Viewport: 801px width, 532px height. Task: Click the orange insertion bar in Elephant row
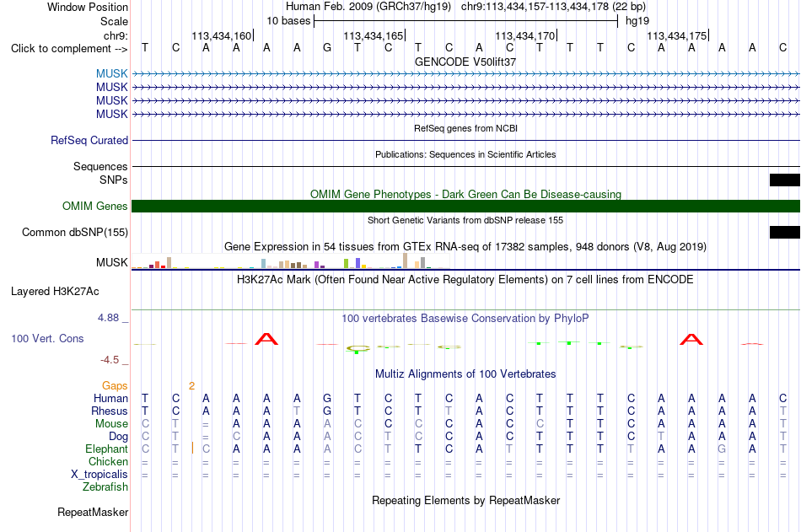192,449
